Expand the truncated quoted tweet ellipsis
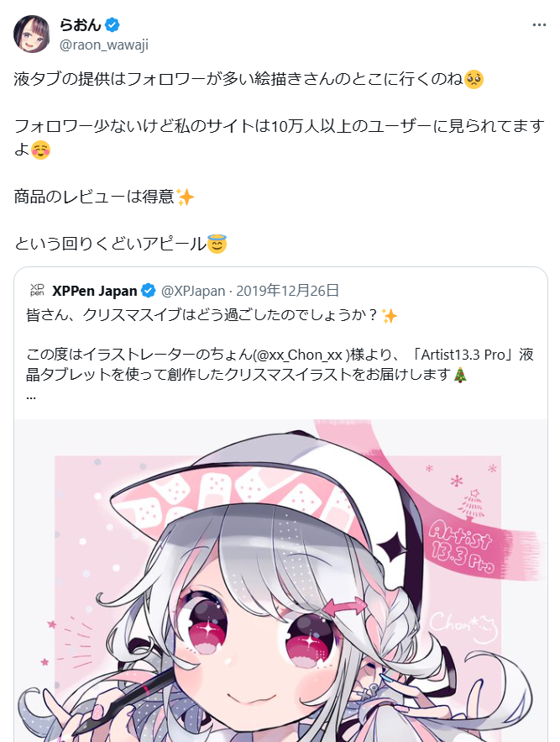The height and width of the screenshot is (742, 560). [31, 397]
